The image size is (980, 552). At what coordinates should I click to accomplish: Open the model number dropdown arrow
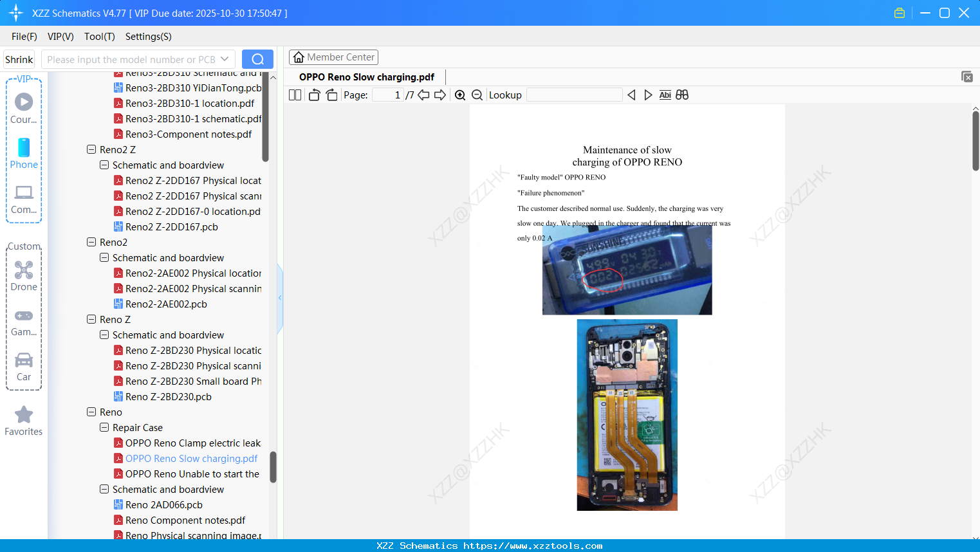[x=225, y=59]
